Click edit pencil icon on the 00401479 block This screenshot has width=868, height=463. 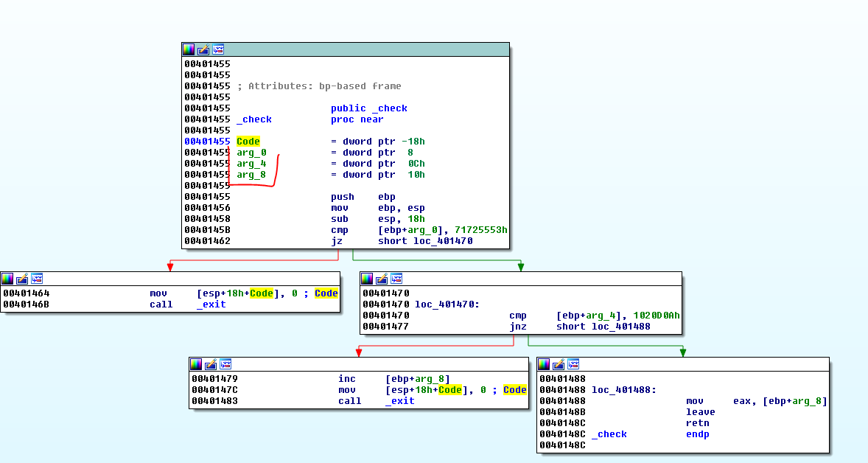tap(211, 364)
